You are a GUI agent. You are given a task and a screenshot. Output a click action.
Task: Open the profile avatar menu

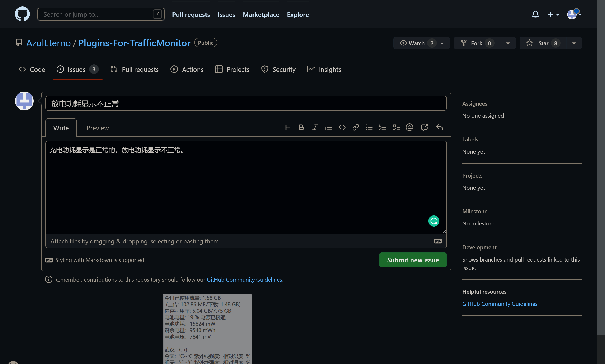tap(573, 14)
